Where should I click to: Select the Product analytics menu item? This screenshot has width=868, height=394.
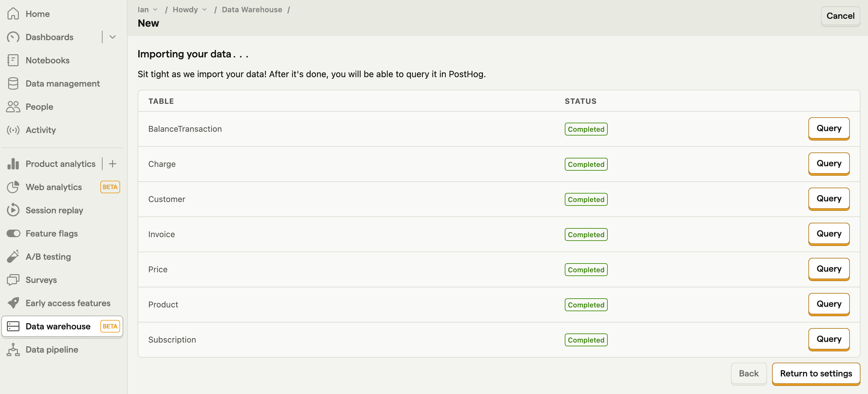(60, 163)
